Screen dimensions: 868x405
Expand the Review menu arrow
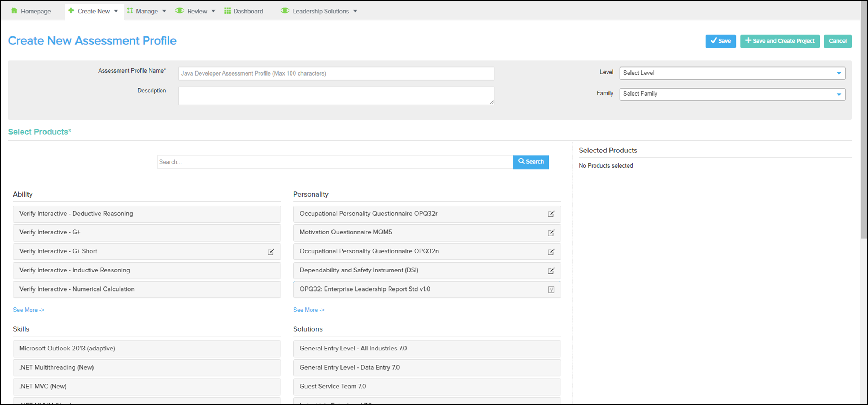(x=213, y=11)
